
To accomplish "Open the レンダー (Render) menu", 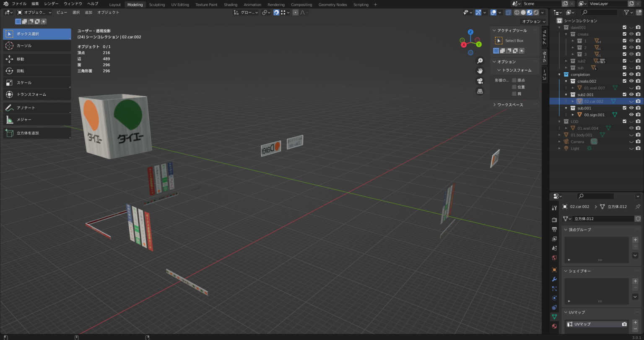I will [51, 4].
